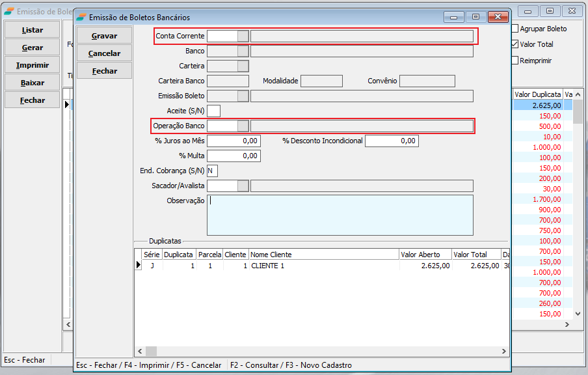Click the % Juros ao Mês field
Image resolution: width=588 pixels, height=375 pixels.
[x=234, y=141]
